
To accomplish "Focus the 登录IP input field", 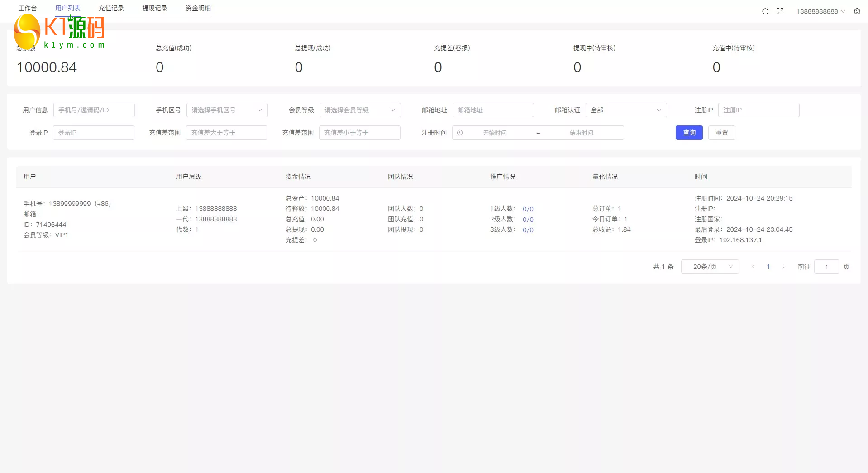I will tap(94, 133).
